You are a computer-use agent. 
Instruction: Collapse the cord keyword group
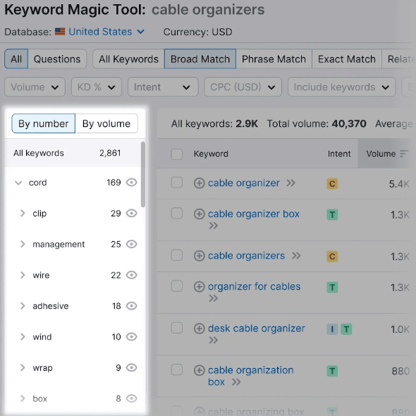coord(18,183)
